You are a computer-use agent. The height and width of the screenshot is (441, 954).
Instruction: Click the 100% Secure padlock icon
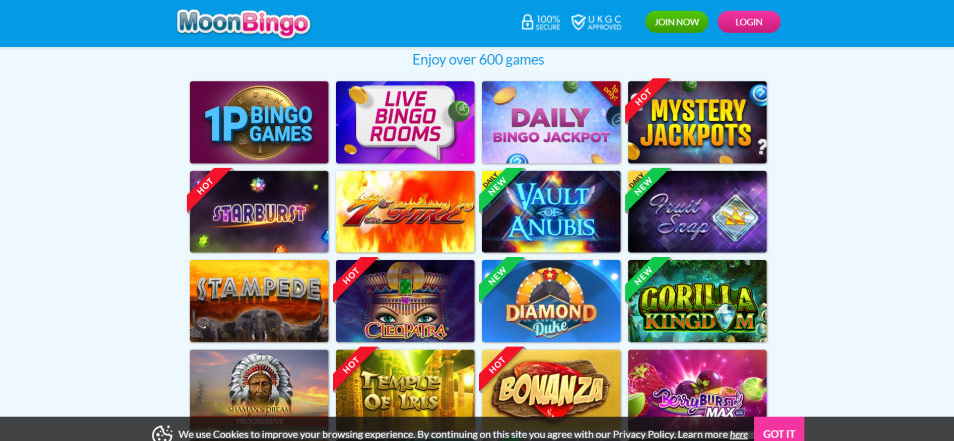(527, 23)
